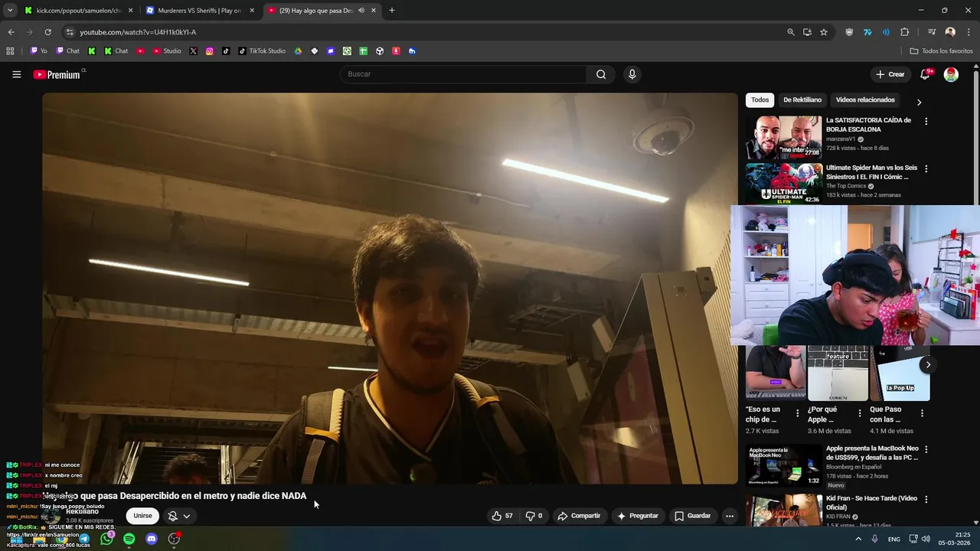Change input language ENG in tray

893,540
